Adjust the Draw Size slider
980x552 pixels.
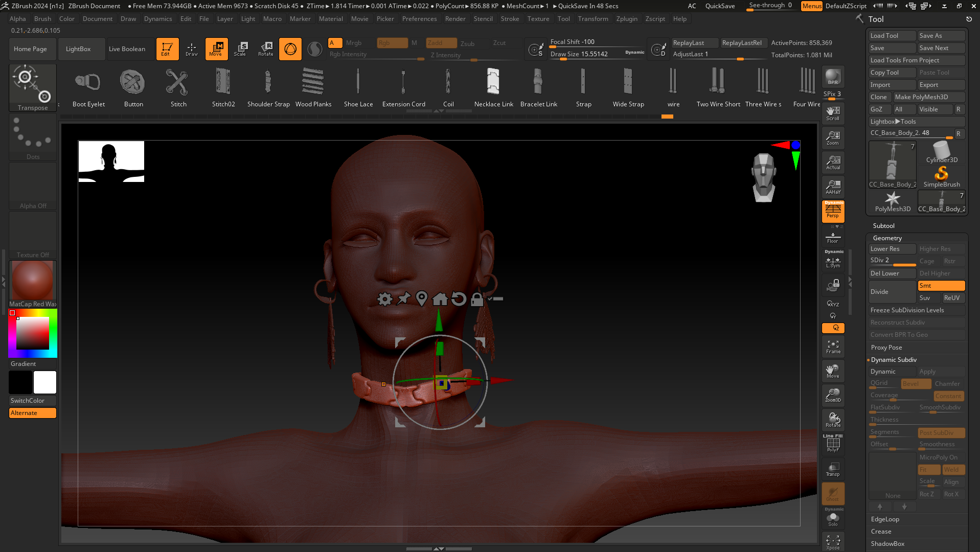click(x=597, y=54)
